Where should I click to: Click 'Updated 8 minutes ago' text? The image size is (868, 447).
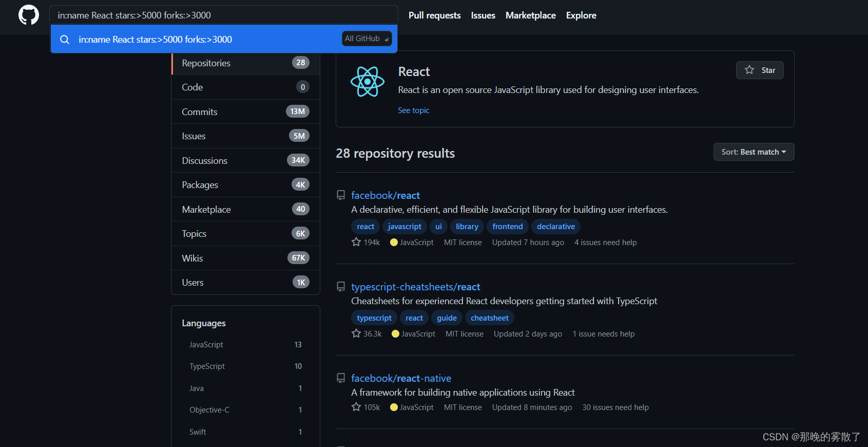[532, 407]
